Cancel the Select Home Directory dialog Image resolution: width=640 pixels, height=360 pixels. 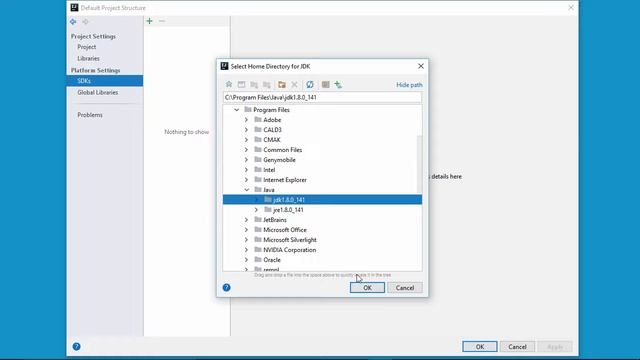[405, 288]
